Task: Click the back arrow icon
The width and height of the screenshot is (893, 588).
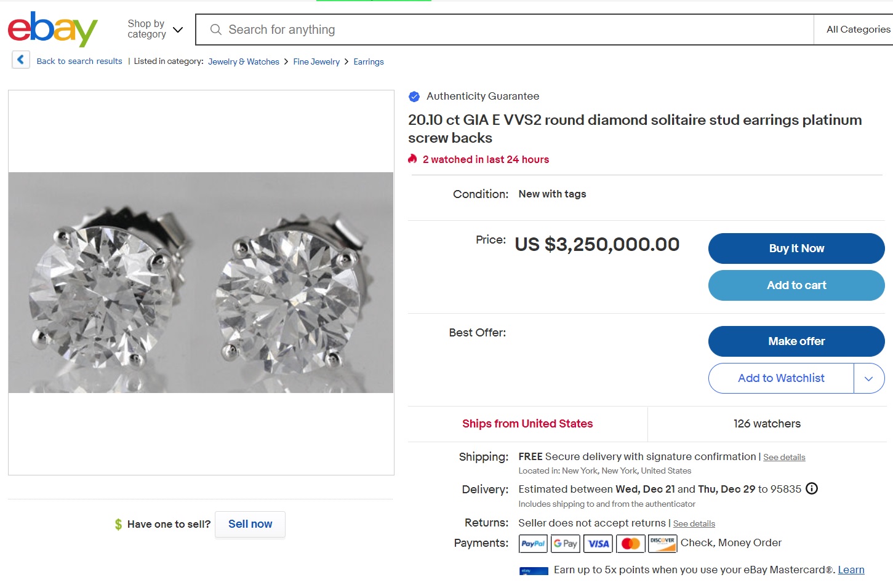Action: (x=21, y=60)
